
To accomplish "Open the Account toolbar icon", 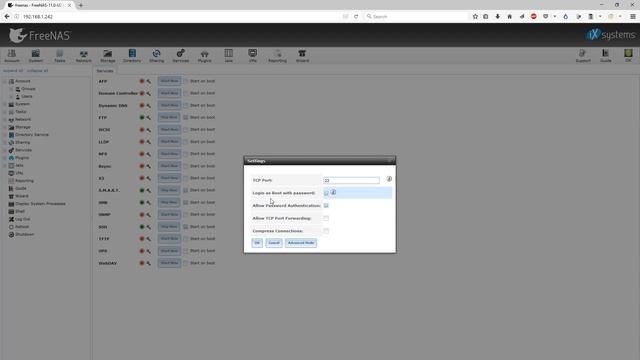I will point(12,56).
